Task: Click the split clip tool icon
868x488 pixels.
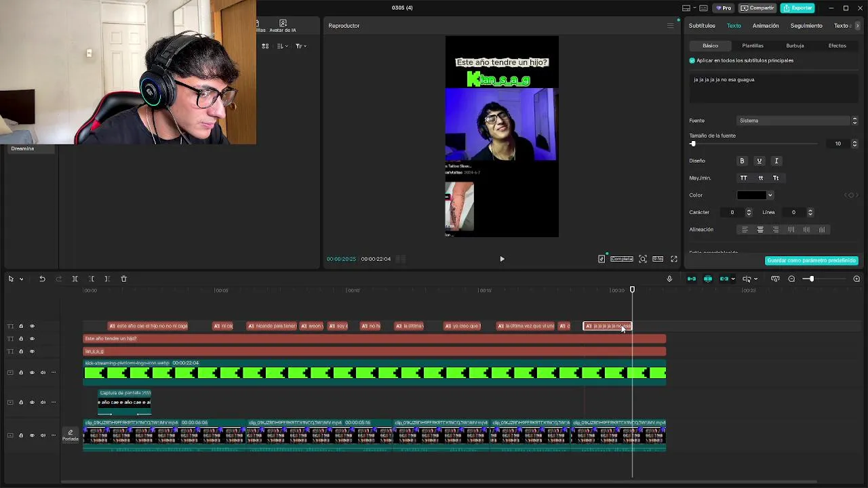Action: click(x=75, y=279)
